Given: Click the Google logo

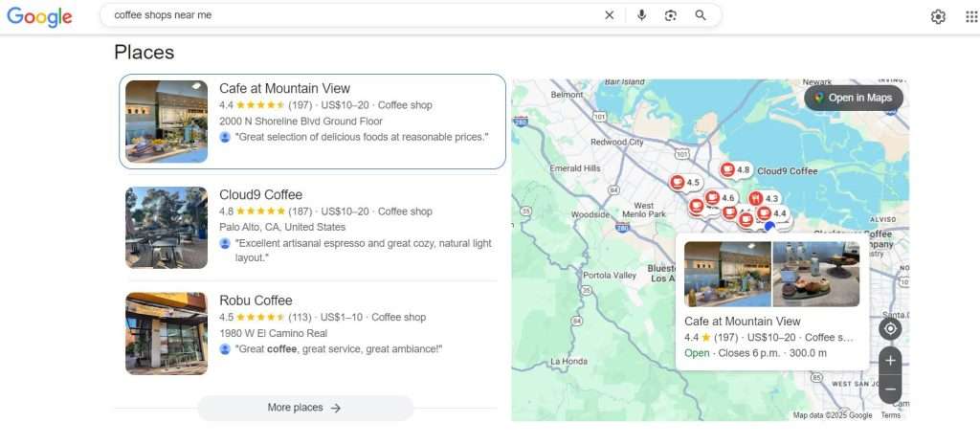Looking at the screenshot, I should pos(39,17).
